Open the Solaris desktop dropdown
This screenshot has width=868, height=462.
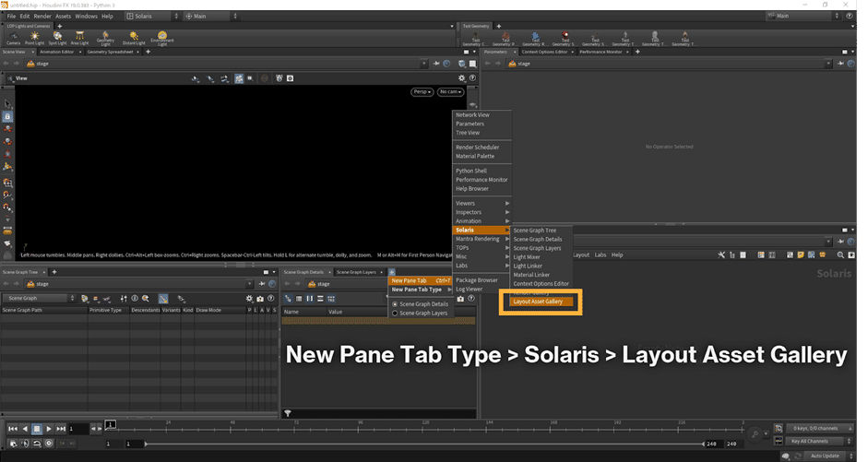tap(152, 16)
